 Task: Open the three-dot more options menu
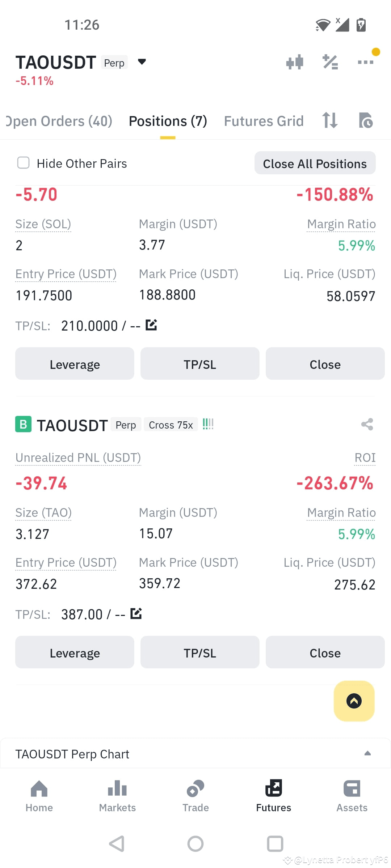[x=365, y=62]
